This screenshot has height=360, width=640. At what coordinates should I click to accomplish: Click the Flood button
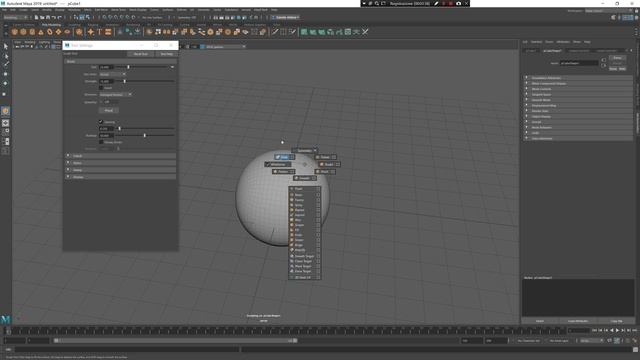pos(109,110)
